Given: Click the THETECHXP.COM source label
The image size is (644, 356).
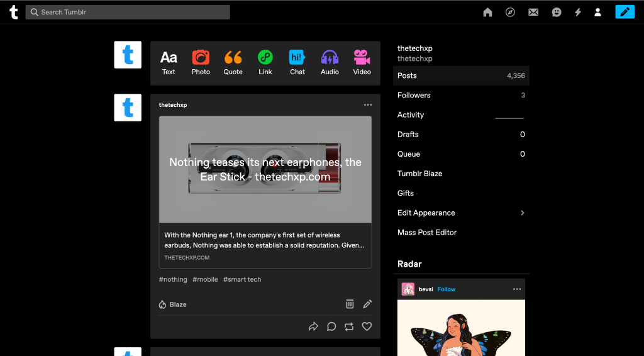Looking at the screenshot, I should pos(187,257).
